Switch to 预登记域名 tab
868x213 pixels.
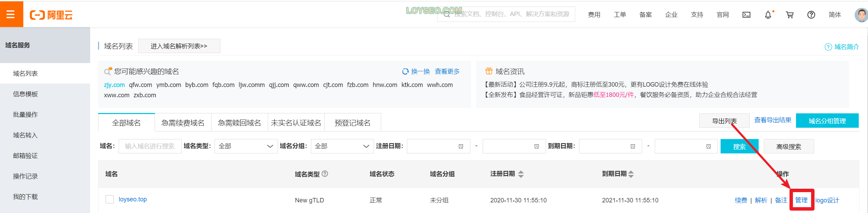pyautogui.click(x=353, y=123)
